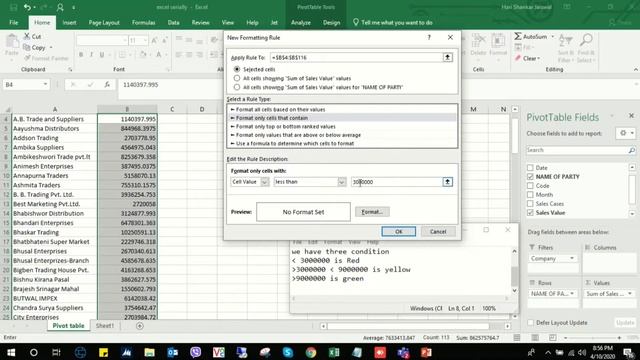Viewport: 640px width, 360px height.
Task: Click the Sort & Filter icon
Action: pos(565,40)
